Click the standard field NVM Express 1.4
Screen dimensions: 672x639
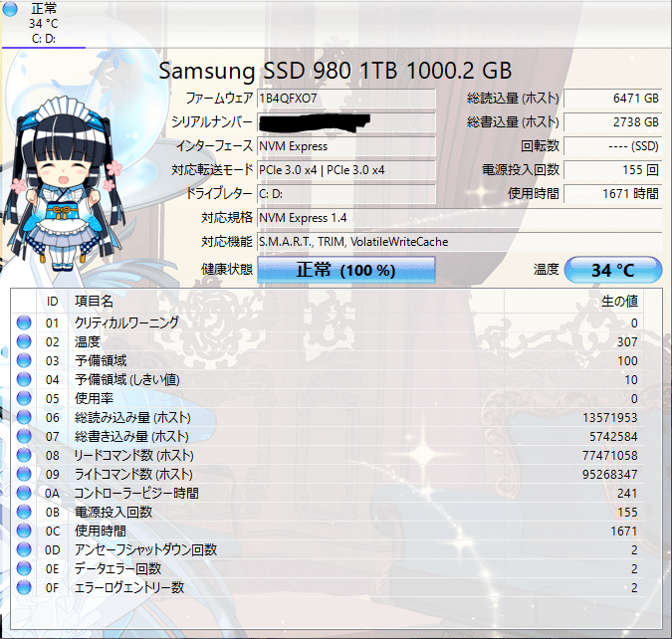click(x=460, y=218)
